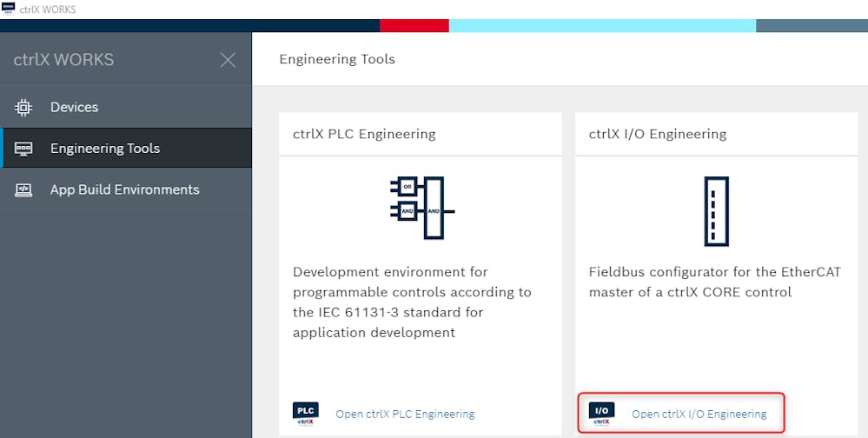
Task: Click the Engineering Tools monitor icon
Action: 23,149
